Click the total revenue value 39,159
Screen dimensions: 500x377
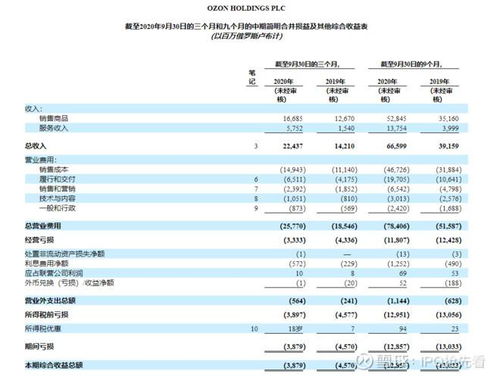(x=449, y=146)
